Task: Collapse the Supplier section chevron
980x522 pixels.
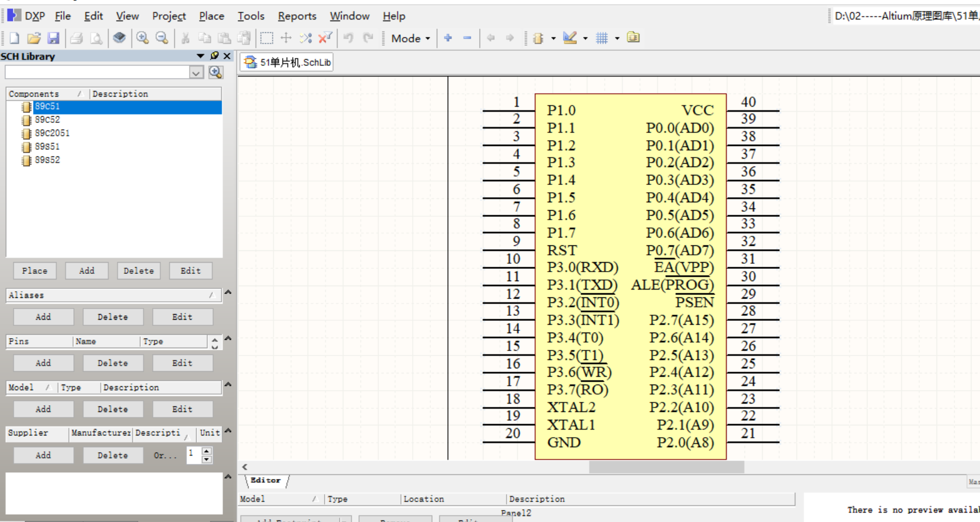Action: pyautogui.click(x=228, y=431)
